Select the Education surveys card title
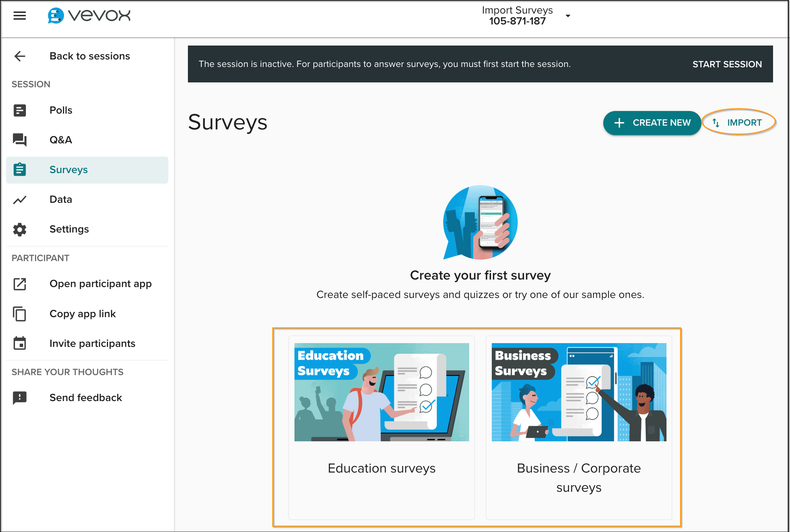 pos(382,468)
